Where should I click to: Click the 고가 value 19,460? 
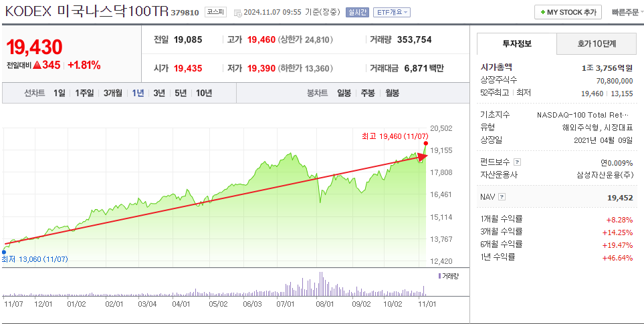pyautogui.click(x=261, y=40)
